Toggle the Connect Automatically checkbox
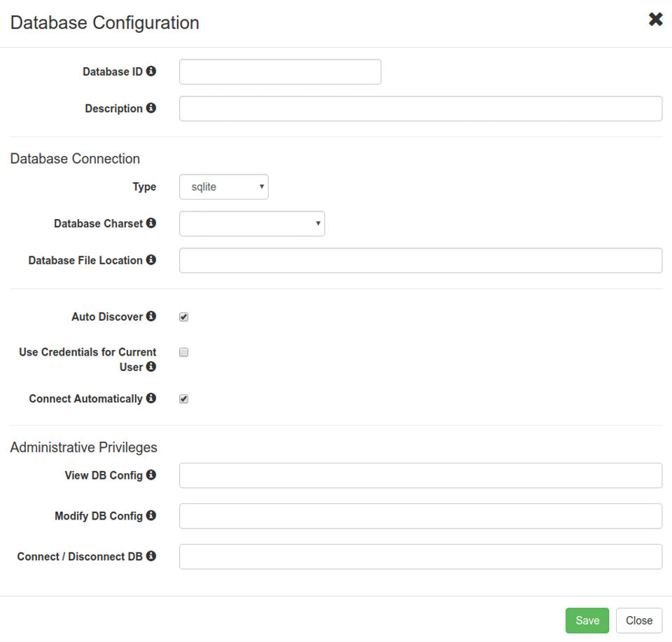672x642 pixels. [184, 399]
